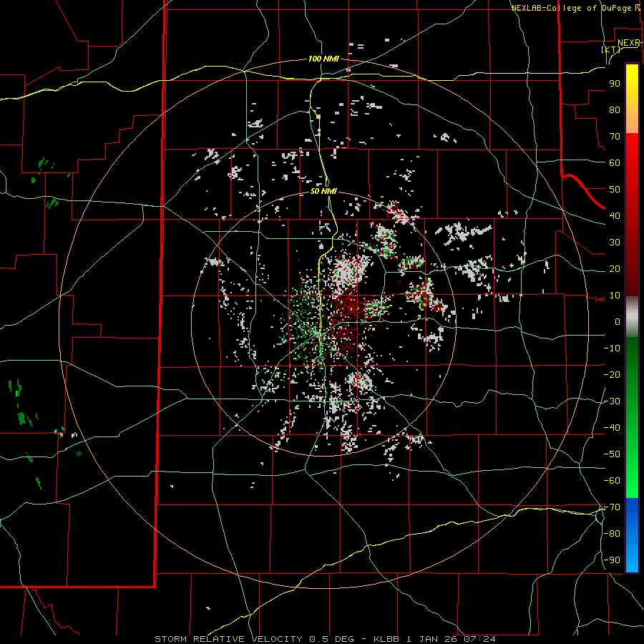Image resolution: width=644 pixels, height=644 pixels.
Task: Pick the blue band of the color scale
Action: pyautogui.click(x=632, y=535)
